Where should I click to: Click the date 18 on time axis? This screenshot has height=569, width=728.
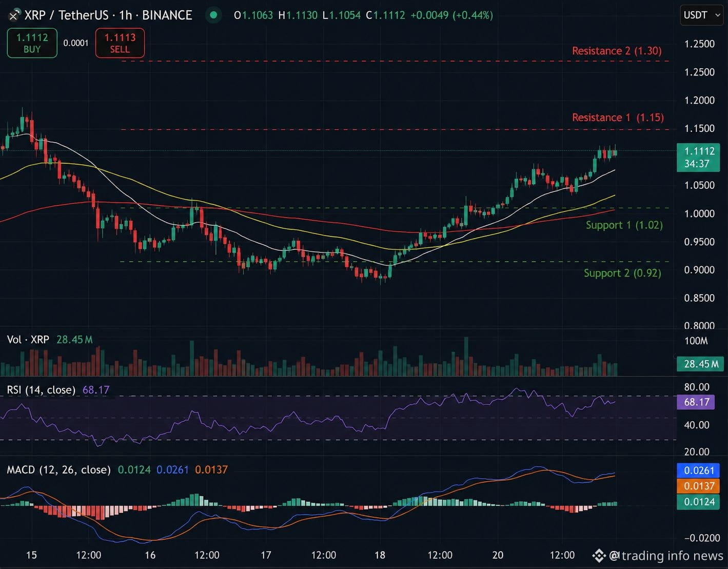[380, 555]
